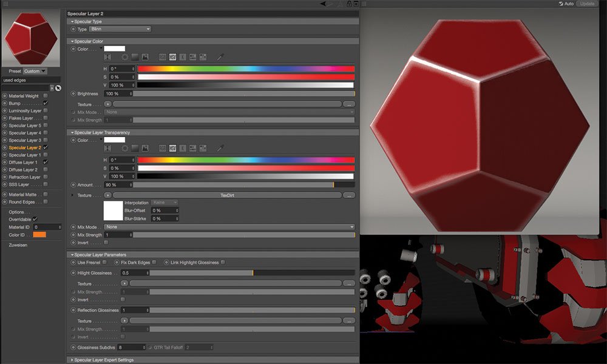
Task: Click the material preview dodecahedron thumbnail
Action: click(x=31, y=38)
